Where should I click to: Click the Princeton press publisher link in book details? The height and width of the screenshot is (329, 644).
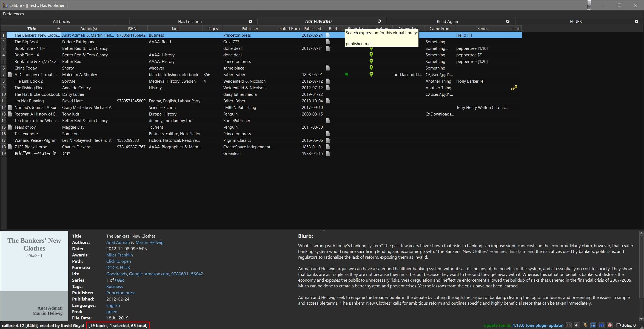tap(121, 293)
